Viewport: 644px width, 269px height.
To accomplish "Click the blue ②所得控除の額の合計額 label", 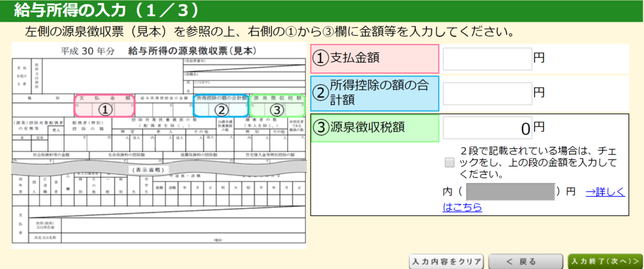I will pos(375,93).
